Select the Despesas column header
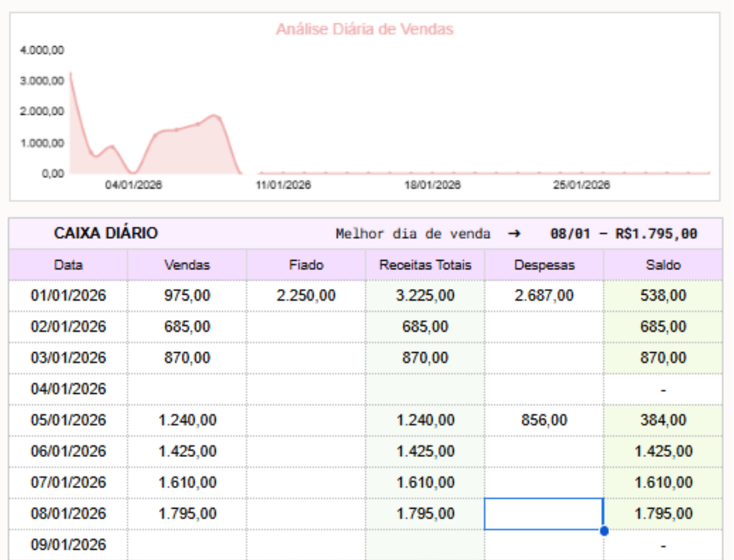734x560 pixels. 544,265
